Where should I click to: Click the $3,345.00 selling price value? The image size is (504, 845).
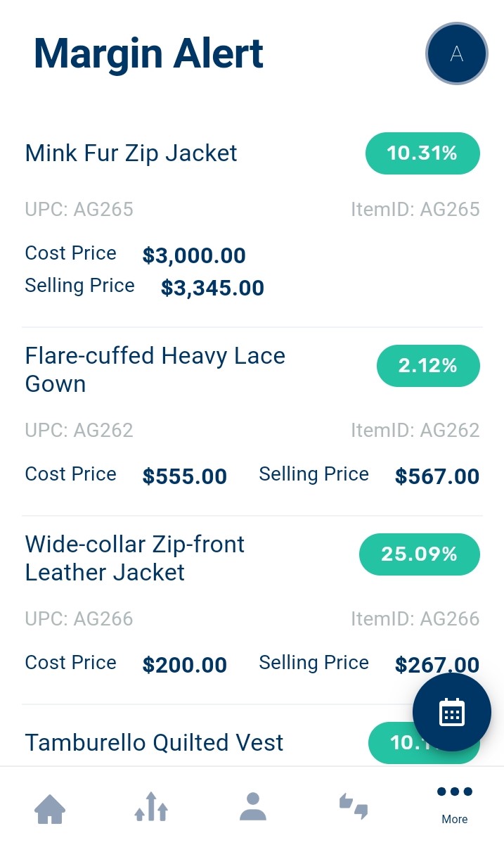coord(212,288)
